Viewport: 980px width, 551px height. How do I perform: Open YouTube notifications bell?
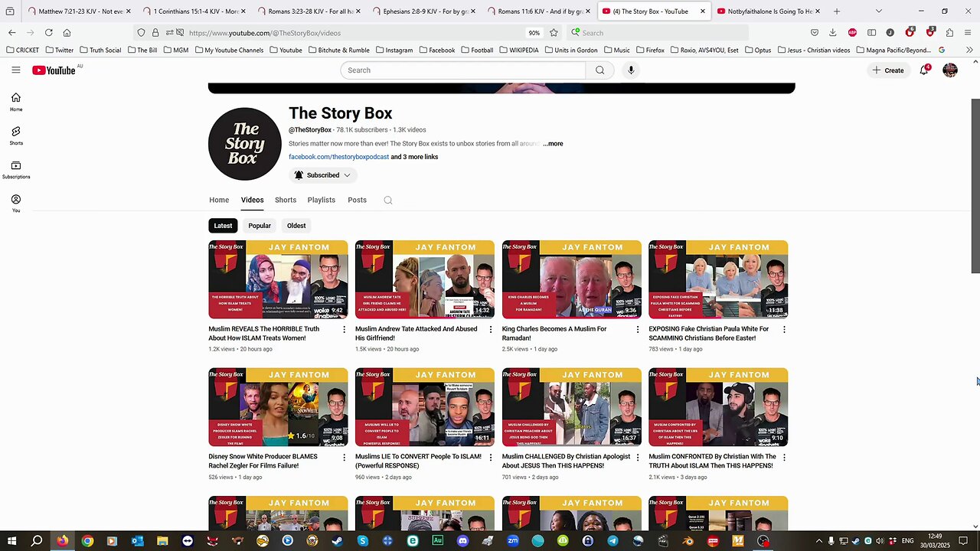(924, 70)
